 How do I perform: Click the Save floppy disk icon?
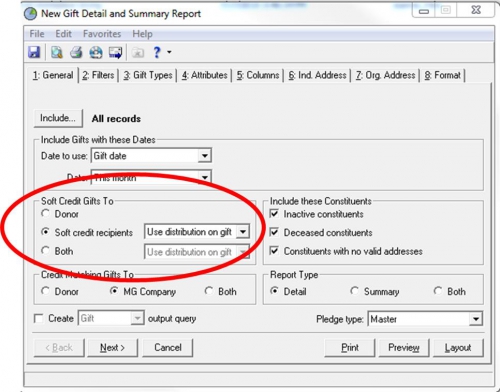coord(34,52)
